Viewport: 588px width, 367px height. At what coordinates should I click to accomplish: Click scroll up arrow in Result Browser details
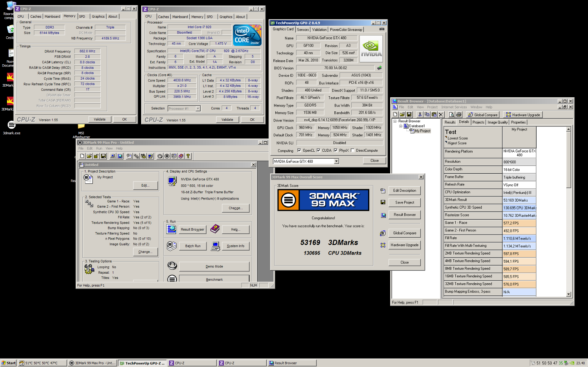pyautogui.click(x=569, y=129)
